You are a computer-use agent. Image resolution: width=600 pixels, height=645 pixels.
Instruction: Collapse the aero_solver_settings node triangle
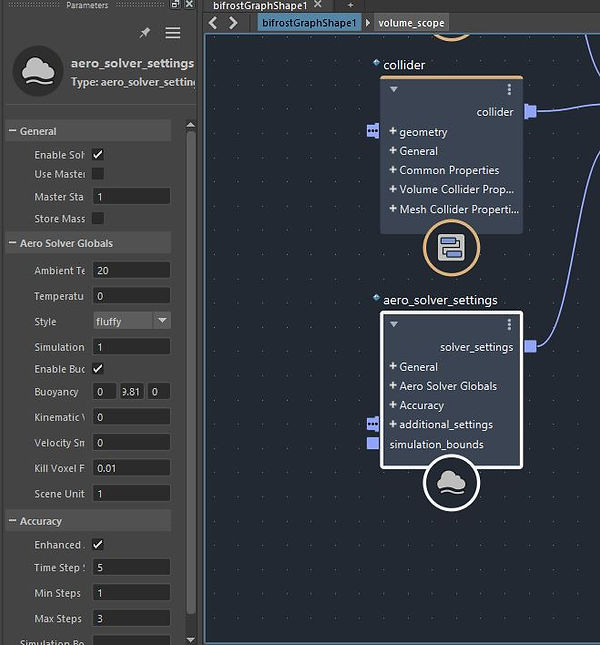(394, 325)
